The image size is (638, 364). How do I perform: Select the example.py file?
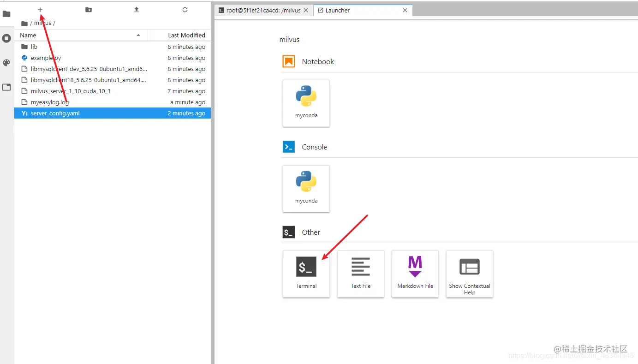coord(113,58)
